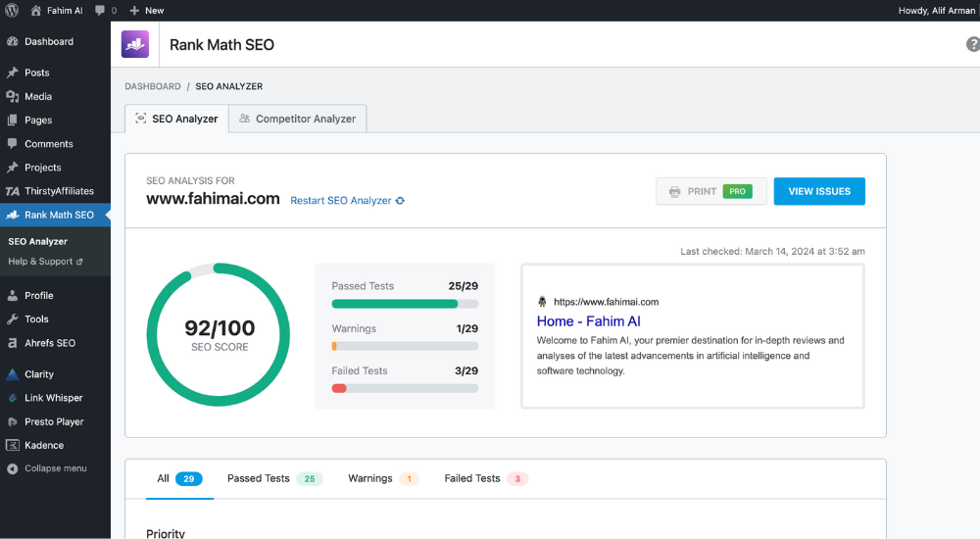This screenshot has height=539, width=980.
Task: Select the All 29 results tab
Action: (x=179, y=479)
